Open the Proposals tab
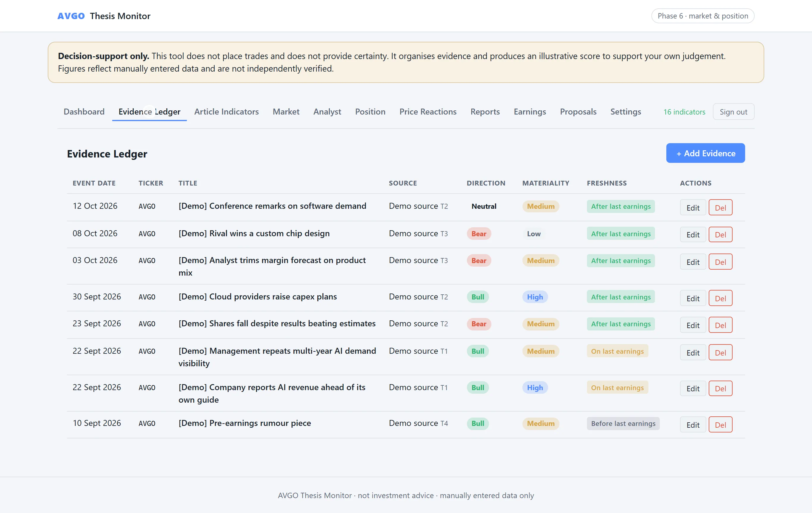 [x=578, y=112]
